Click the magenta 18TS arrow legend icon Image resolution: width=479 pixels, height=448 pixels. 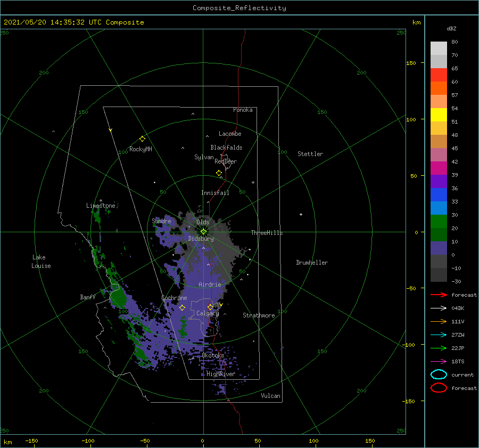click(439, 362)
